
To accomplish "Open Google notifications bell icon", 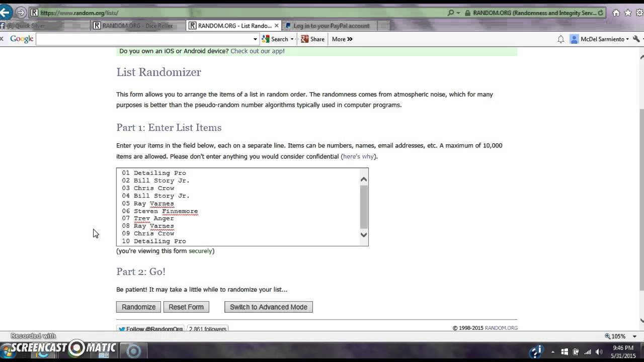I will coord(560,39).
